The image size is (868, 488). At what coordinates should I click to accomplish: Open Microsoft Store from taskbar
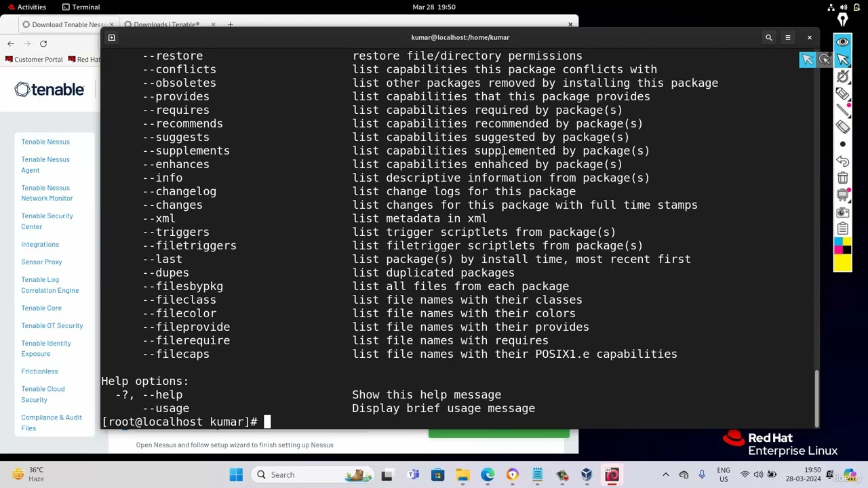point(437,474)
